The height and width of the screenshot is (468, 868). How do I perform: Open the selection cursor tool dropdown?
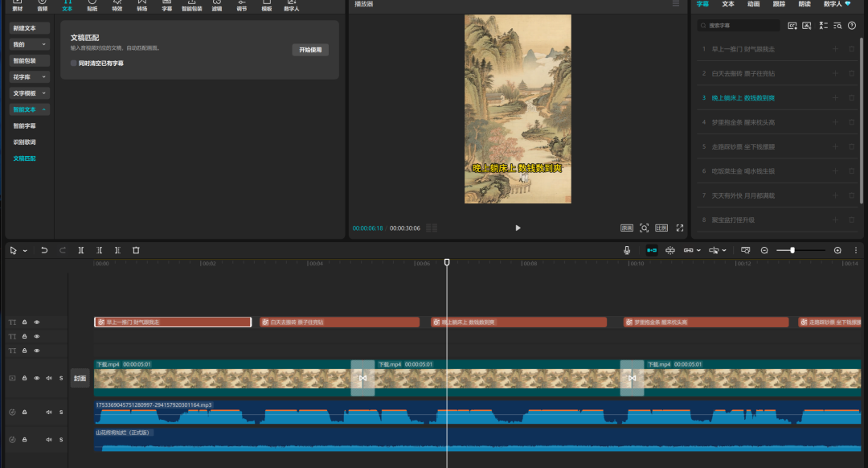point(25,251)
